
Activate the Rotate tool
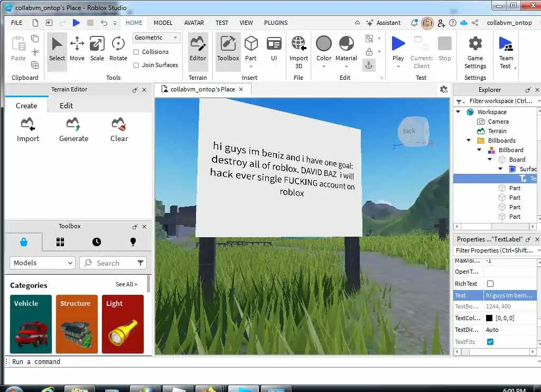click(x=118, y=49)
